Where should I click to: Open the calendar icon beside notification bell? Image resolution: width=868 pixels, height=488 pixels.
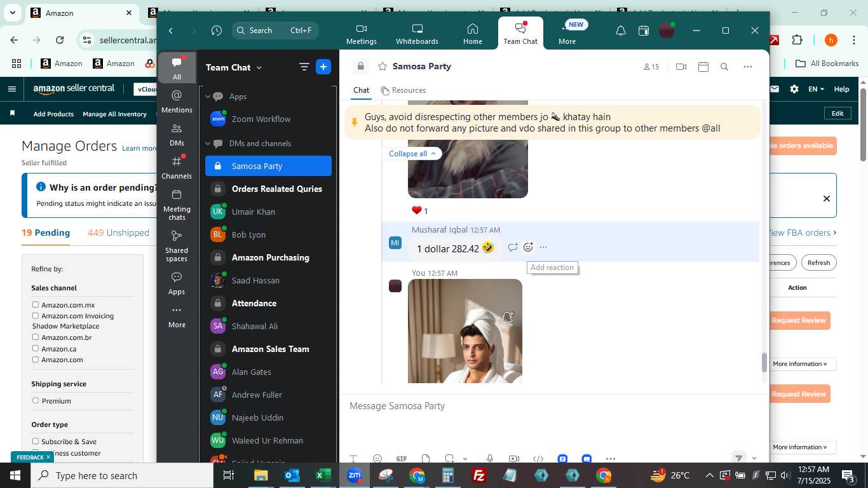pos(644,30)
